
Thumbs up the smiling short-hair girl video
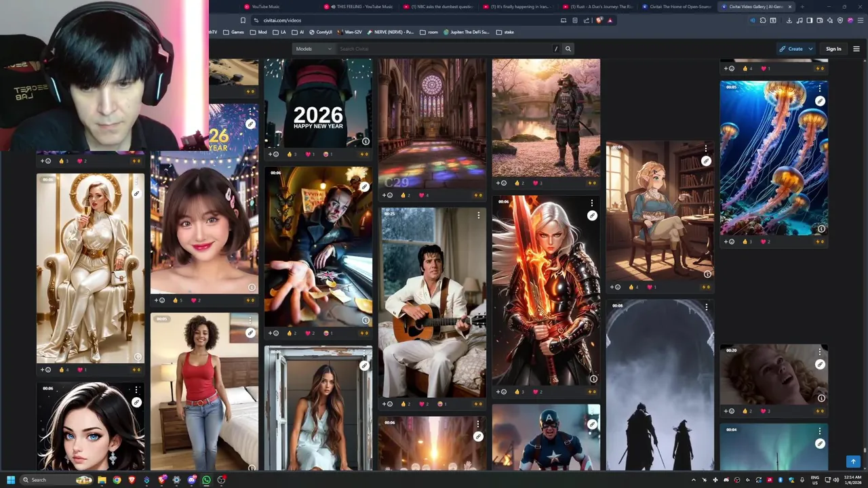(x=177, y=300)
